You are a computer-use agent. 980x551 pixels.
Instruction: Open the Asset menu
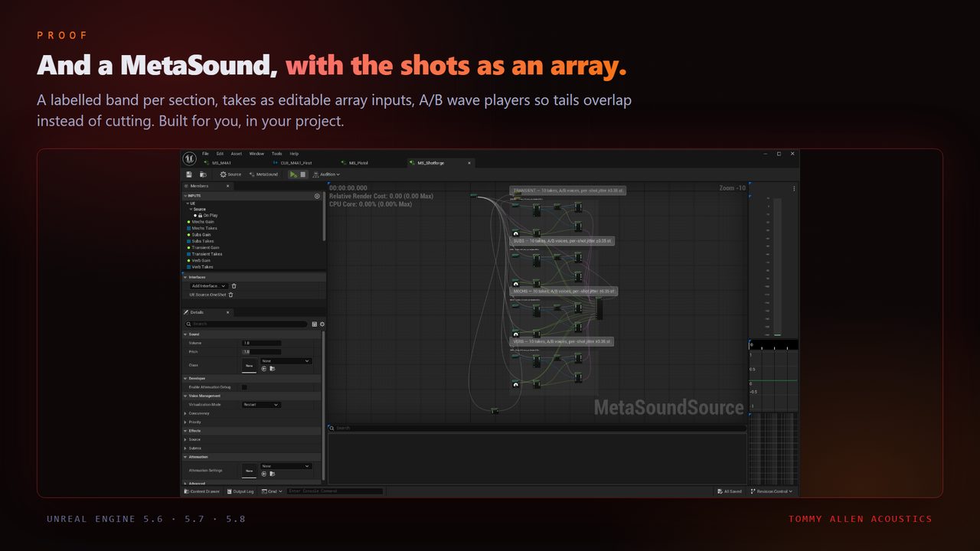click(237, 154)
